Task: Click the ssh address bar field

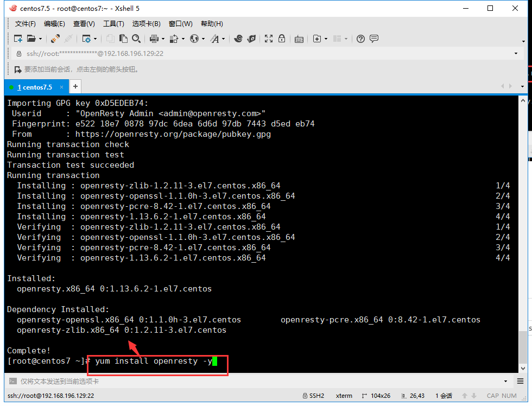Action: 268,54
